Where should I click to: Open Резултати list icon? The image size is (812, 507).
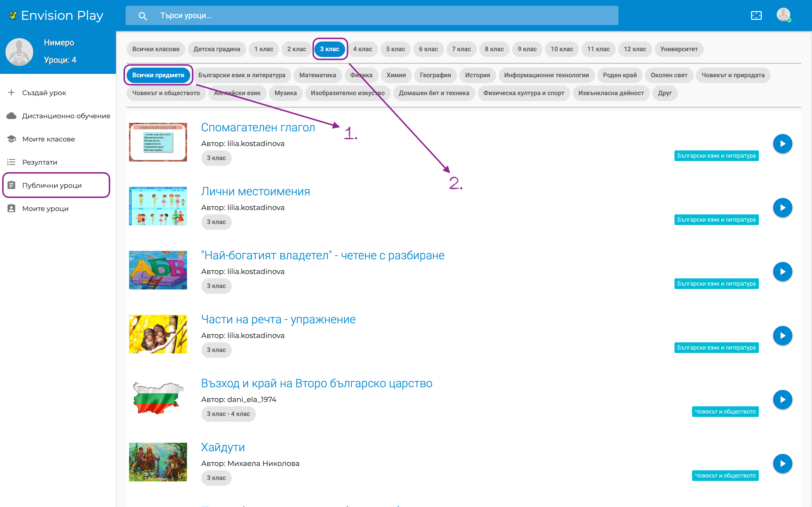pyautogui.click(x=11, y=162)
